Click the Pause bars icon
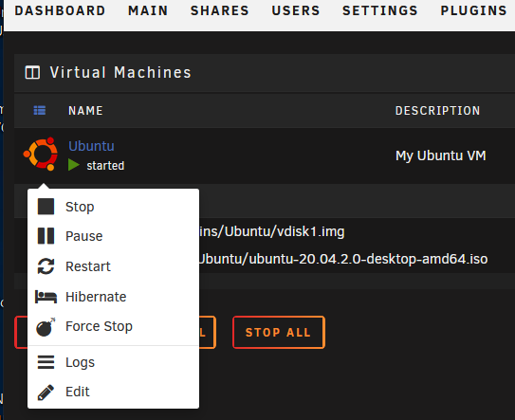 [x=46, y=236]
